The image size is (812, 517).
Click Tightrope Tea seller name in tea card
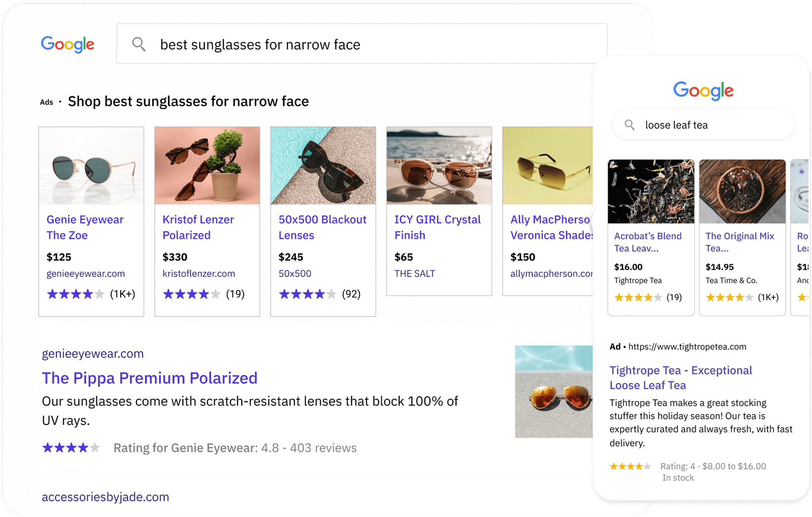[x=638, y=281]
